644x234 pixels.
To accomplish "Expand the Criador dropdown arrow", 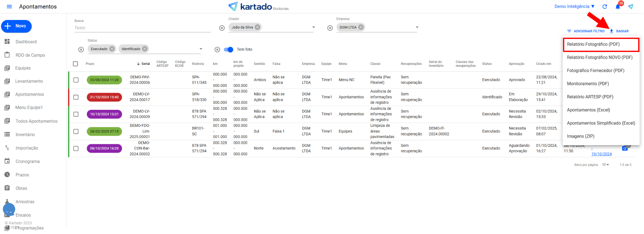I will coord(313,27).
